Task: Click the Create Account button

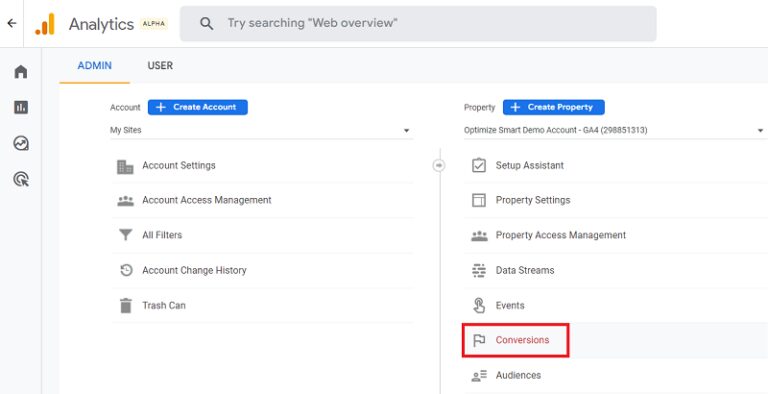Action: click(198, 107)
